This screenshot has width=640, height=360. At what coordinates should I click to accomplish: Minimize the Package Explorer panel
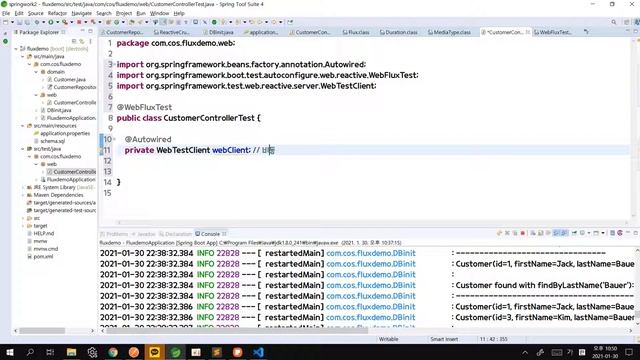coord(82,31)
